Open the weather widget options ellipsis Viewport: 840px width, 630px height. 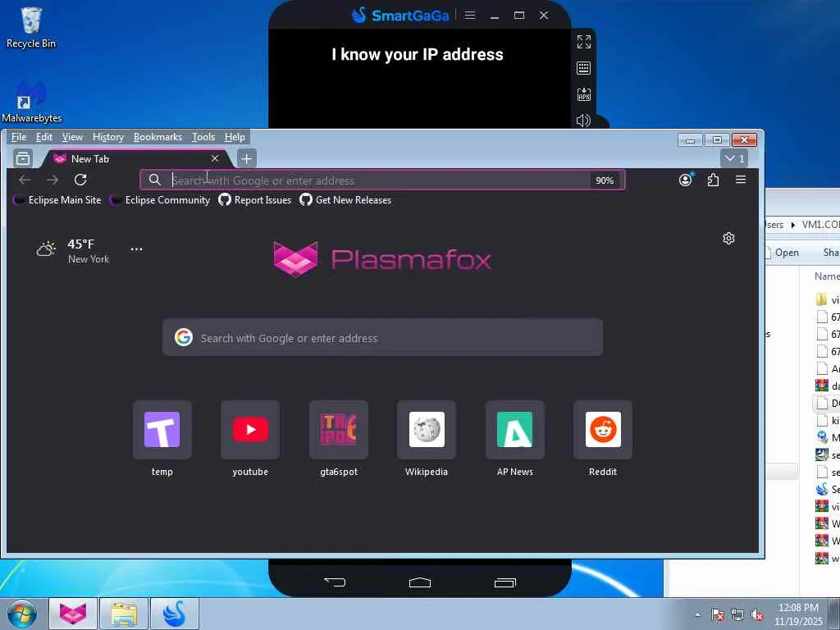(x=137, y=249)
